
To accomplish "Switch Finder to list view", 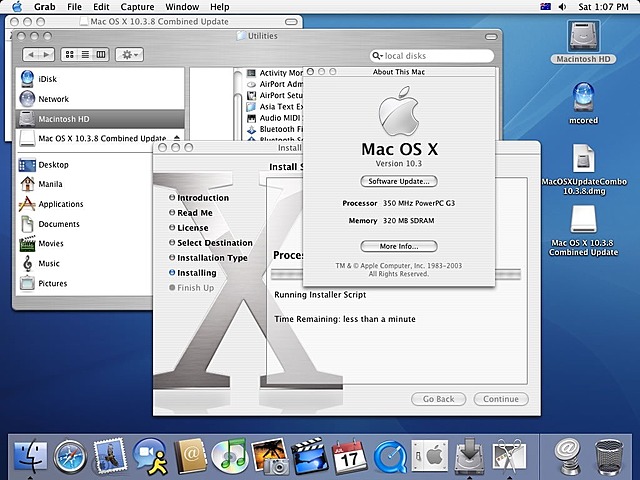I will 85,54.
